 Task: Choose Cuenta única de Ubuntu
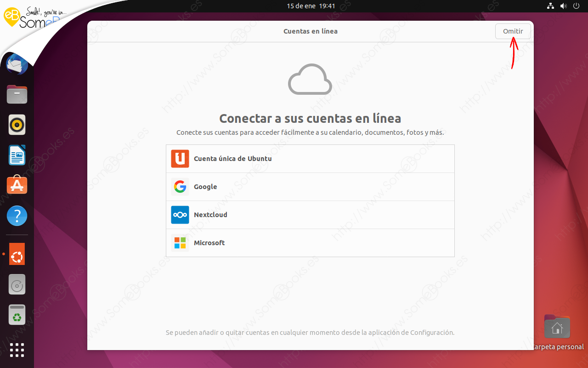click(310, 158)
